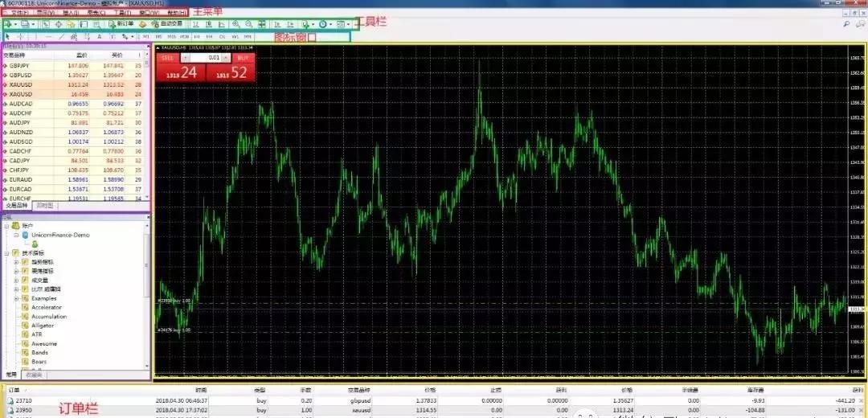The height and width of the screenshot is (418, 868).
Task: Click the zoom in magnifier icon
Action: click(x=235, y=25)
